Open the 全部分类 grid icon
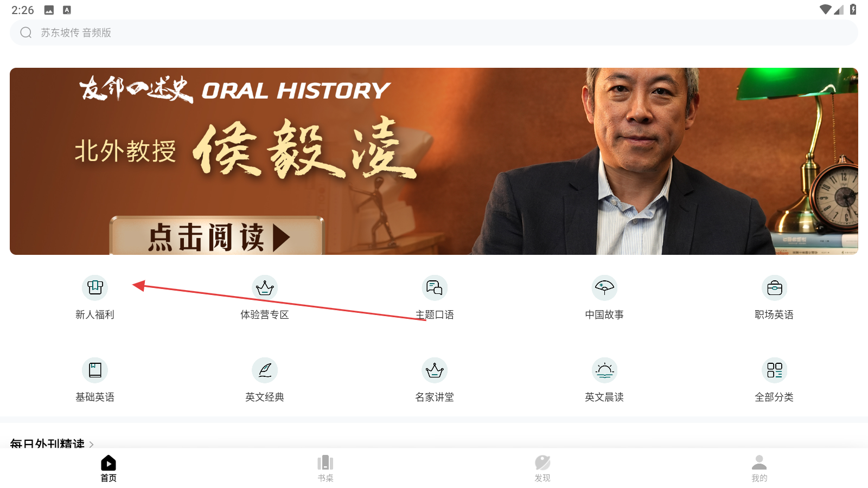This screenshot has height=488, width=868. [774, 370]
